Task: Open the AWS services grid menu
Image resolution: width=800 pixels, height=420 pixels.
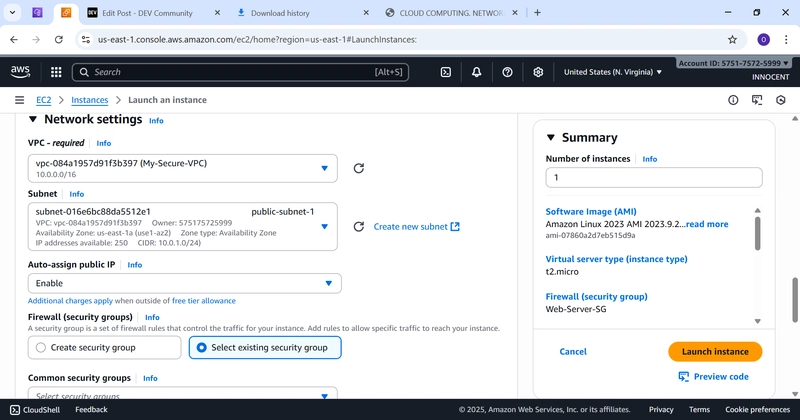Action: pos(56,72)
